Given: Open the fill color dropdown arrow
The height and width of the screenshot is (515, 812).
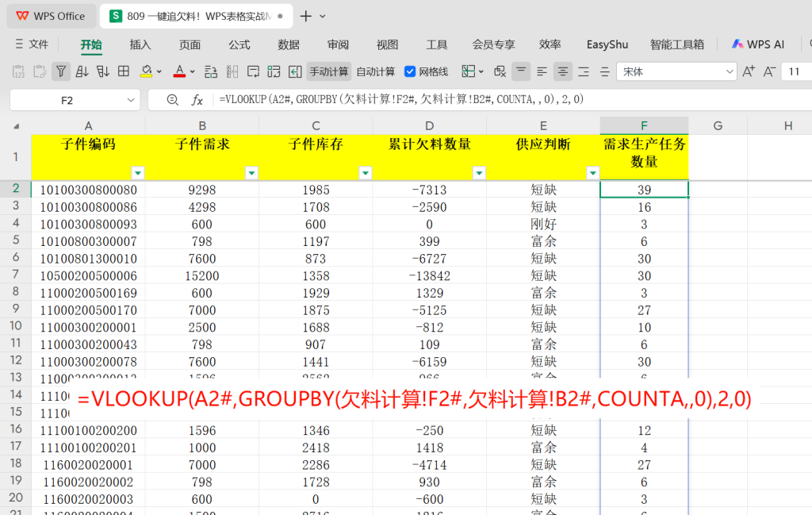Looking at the screenshot, I should point(159,72).
